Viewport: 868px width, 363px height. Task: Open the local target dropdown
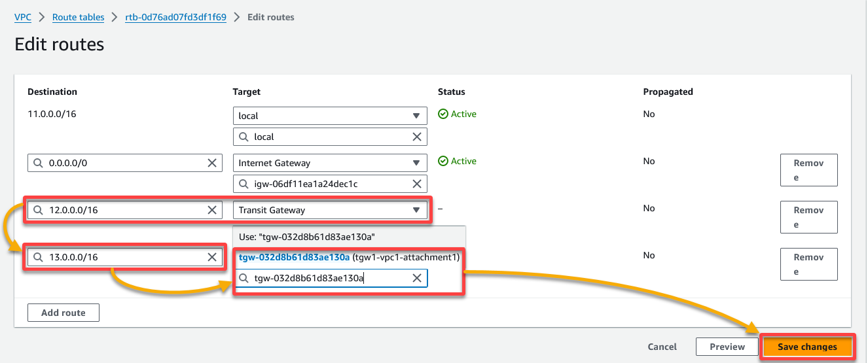click(330, 116)
